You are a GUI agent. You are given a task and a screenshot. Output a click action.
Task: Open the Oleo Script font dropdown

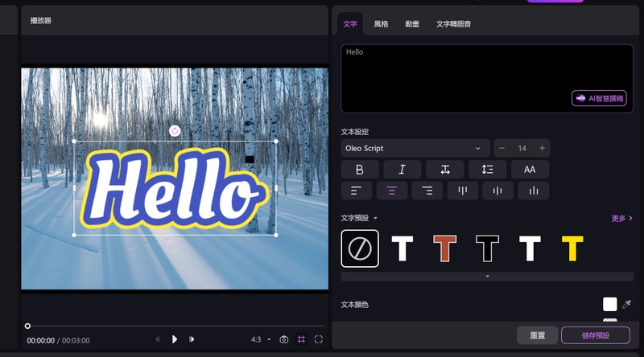tap(415, 148)
